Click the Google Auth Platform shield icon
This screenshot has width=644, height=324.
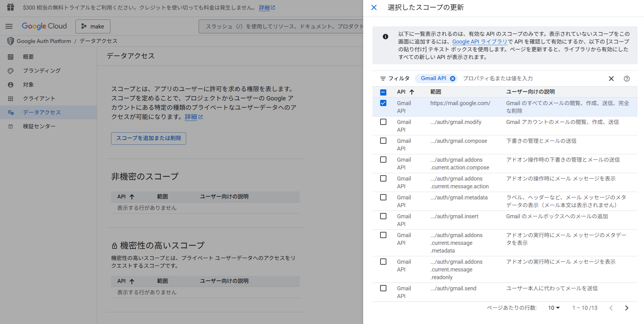pos(11,41)
